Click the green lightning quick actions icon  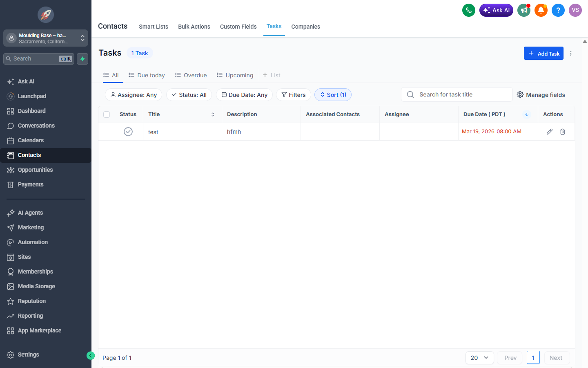point(82,59)
